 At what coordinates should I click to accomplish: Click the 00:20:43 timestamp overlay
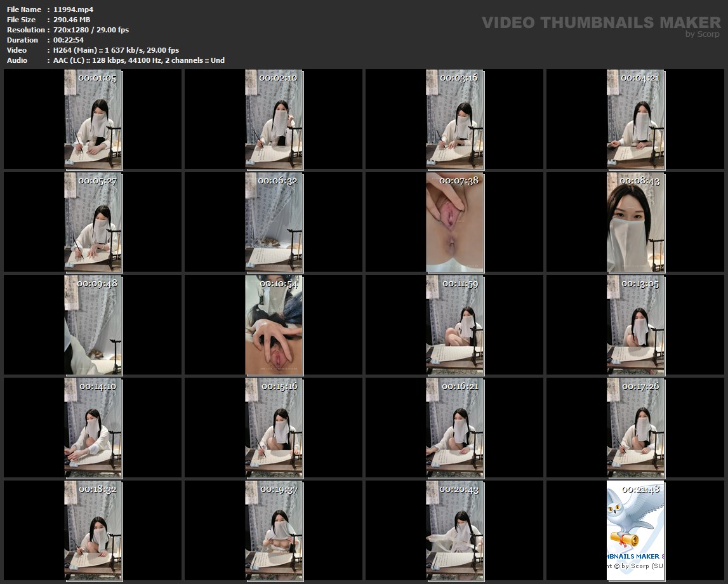[460, 489]
